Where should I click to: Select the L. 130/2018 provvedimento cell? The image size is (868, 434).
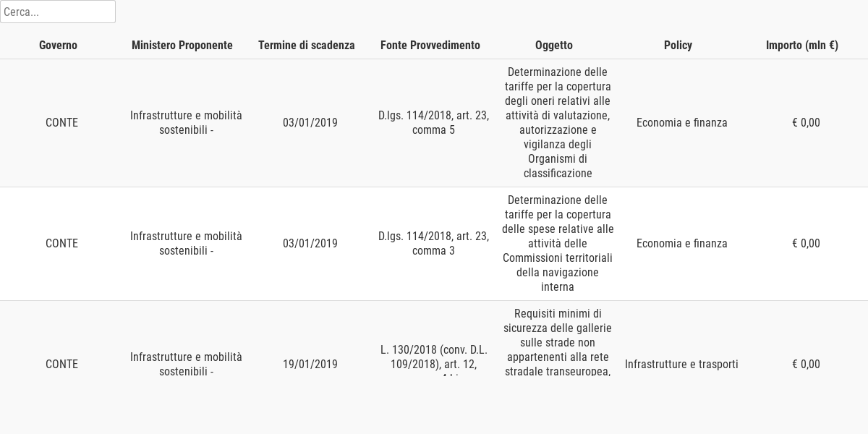click(x=433, y=360)
